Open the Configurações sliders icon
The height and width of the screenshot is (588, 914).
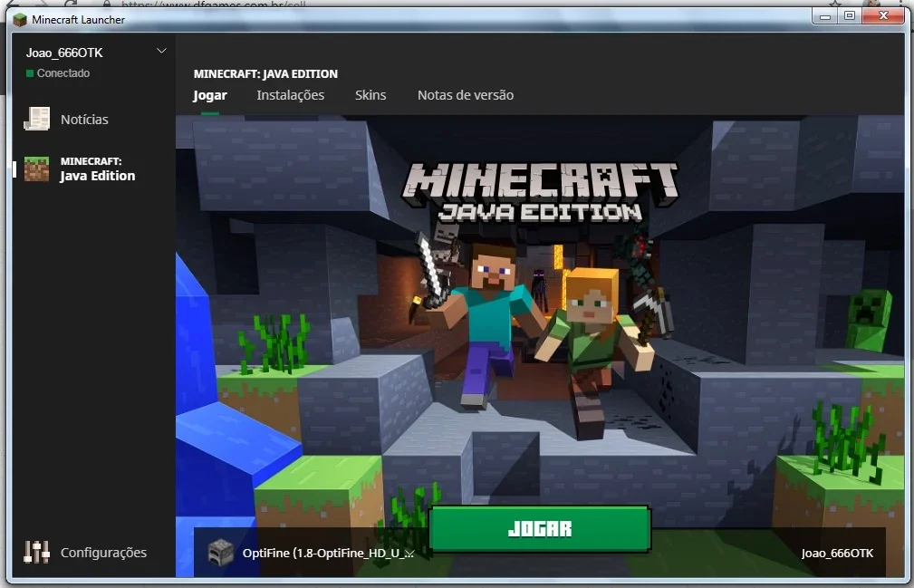(36, 552)
